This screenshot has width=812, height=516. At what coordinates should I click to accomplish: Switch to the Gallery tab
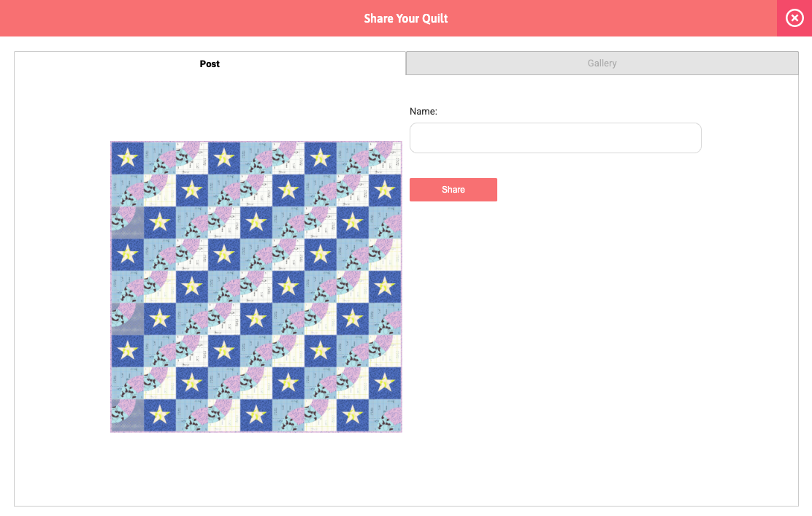[x=602, y=63]
